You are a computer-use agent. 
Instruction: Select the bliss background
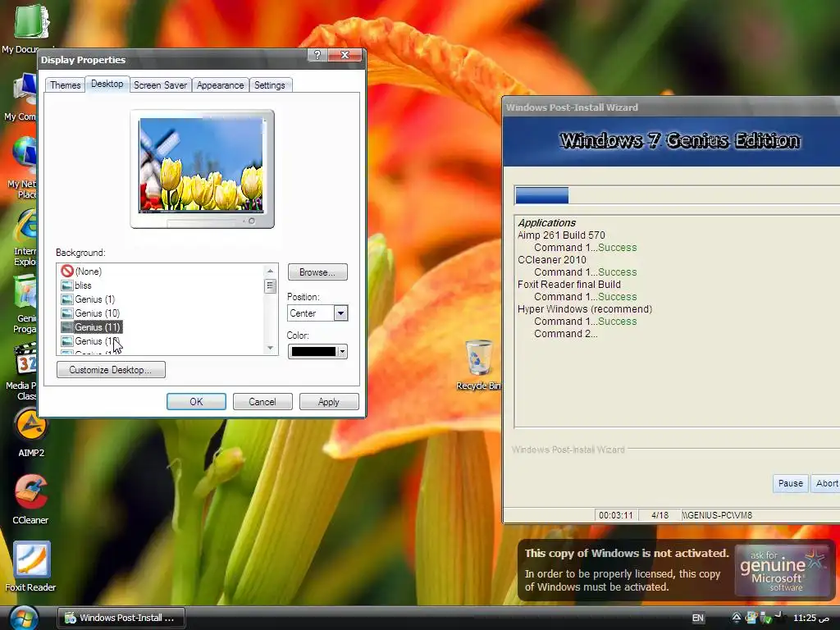tap(83, 285)
